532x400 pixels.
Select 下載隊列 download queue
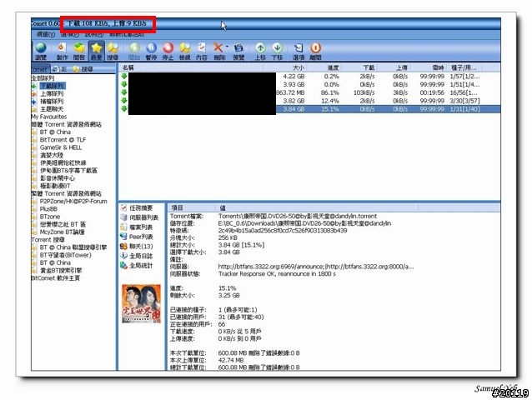pyautogui.click(x=53, y=86)
